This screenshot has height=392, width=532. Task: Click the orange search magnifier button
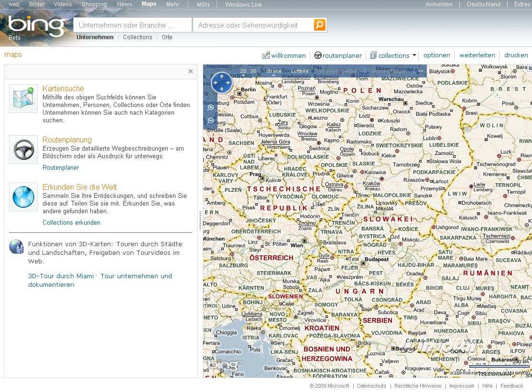pos(320,25)
